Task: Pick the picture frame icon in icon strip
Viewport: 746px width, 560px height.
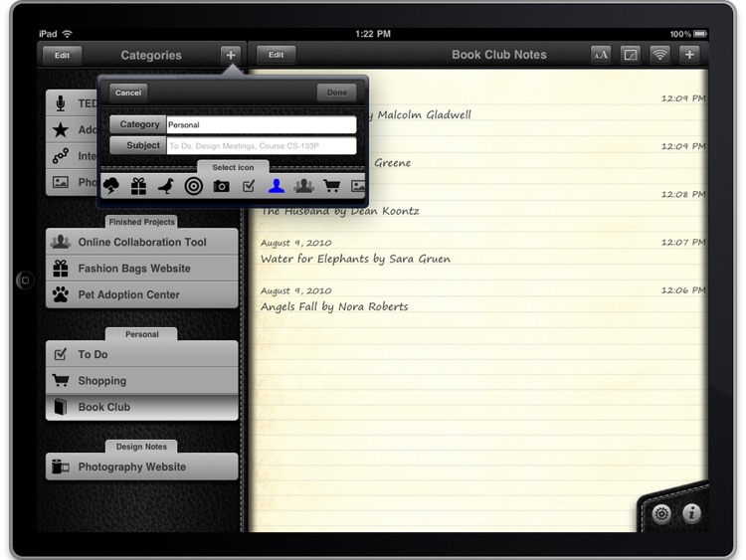Action: (x=358, y=186)
